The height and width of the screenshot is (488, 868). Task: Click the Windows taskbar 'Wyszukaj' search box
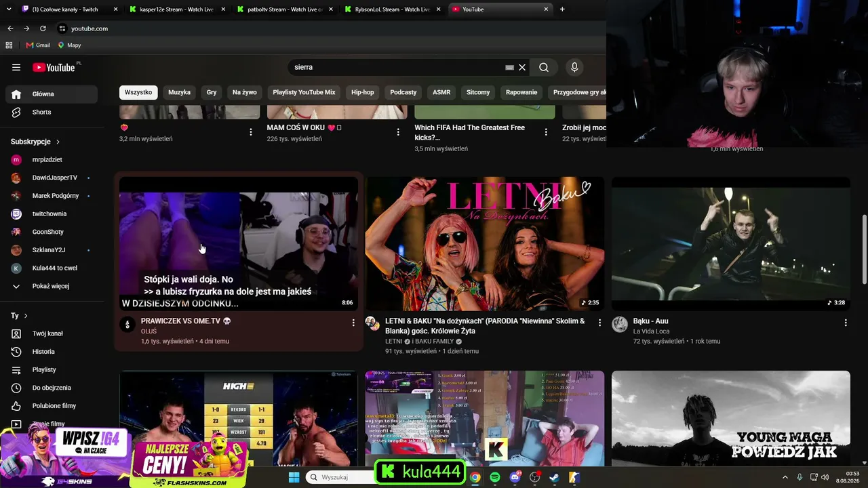(x=339, y=477)
